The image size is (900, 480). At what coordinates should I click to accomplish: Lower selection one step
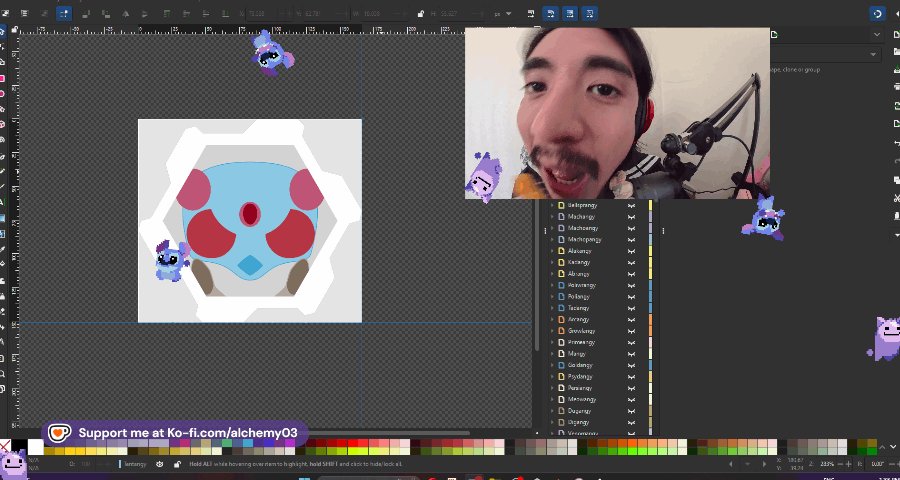click(x=206, y=13)
